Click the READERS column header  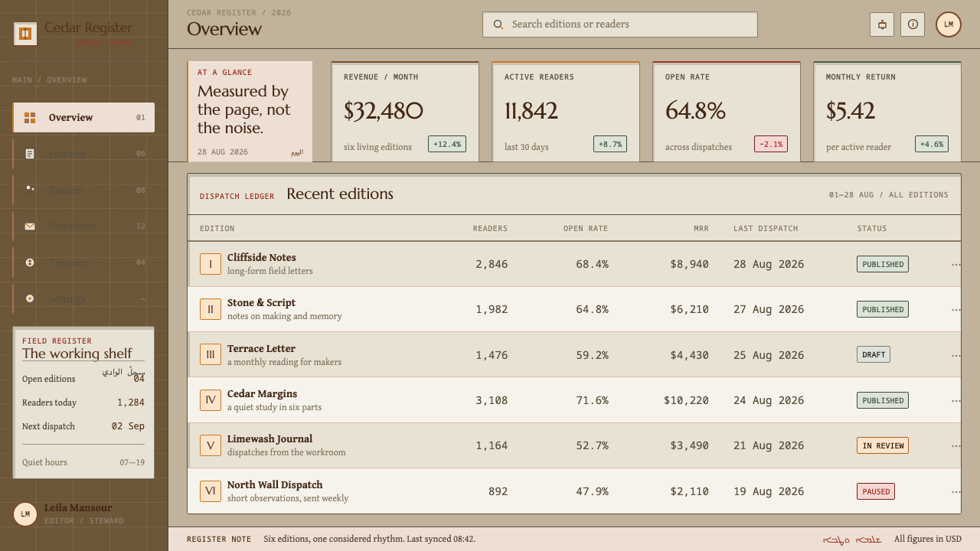point(490,229)
